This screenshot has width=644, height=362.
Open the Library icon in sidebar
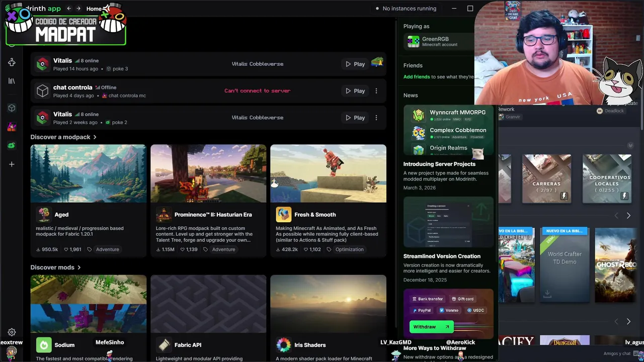click(x=12, y=81)
